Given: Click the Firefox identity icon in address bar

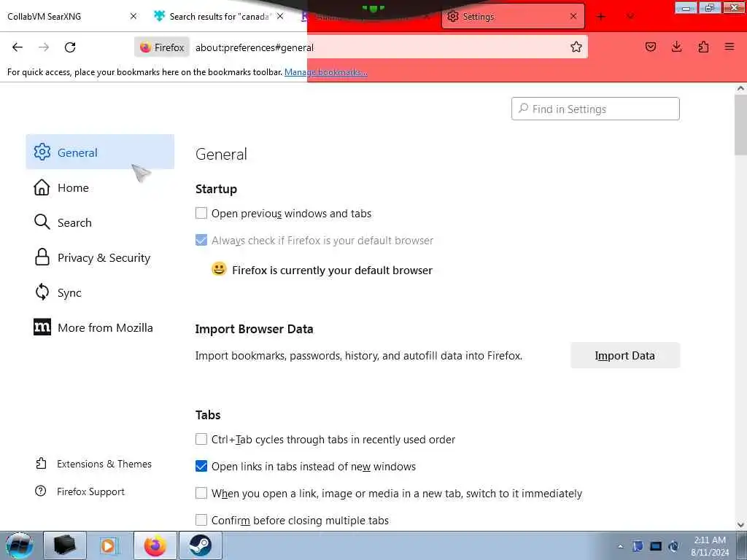Looking at the screenshot, I should point(162,47).
